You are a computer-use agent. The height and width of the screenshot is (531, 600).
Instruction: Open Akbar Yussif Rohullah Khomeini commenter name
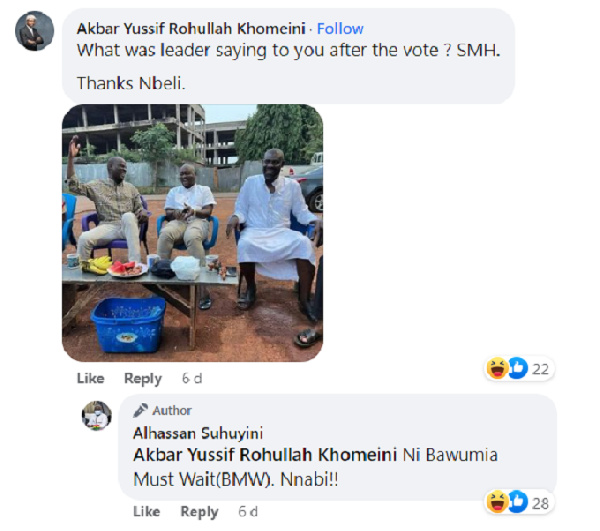coord(191,29)
